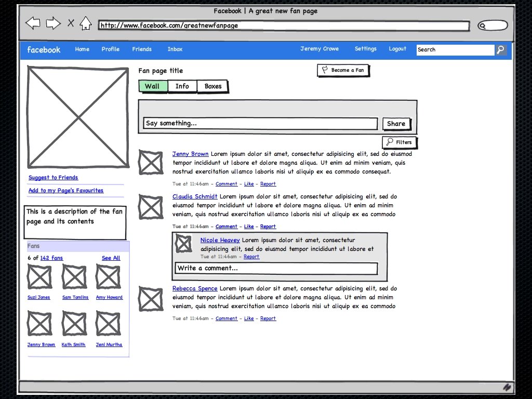The width and height of the screenshot is (532, 399).
Task: Open Profile in the navigation bar
Action: pos(110,49)
